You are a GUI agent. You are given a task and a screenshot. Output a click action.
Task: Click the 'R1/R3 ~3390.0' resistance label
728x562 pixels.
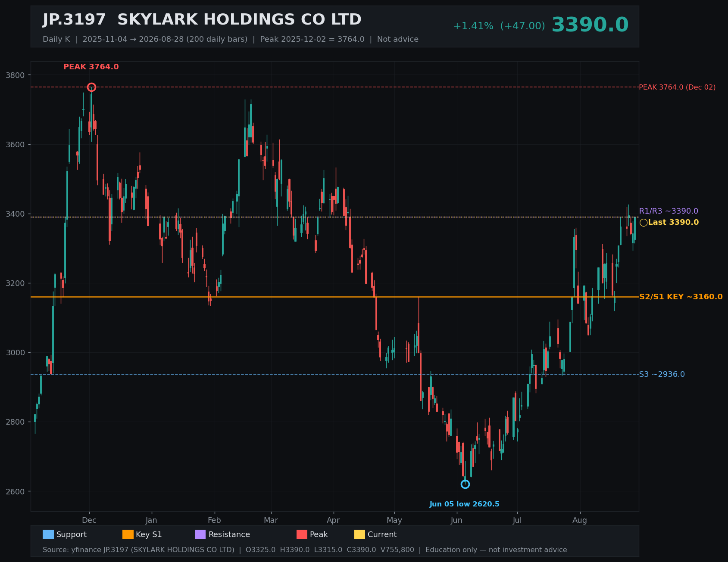pos(669,211)
